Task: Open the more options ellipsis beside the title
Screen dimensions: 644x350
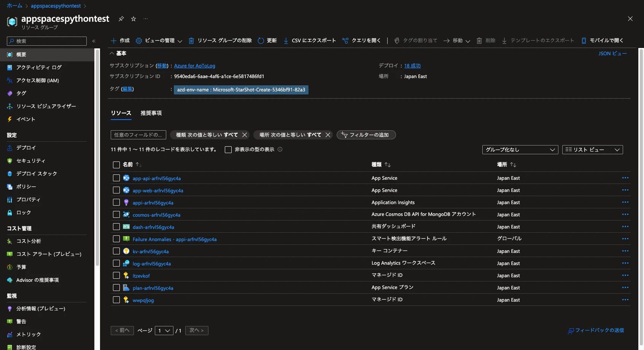Action: click(146, 19)
